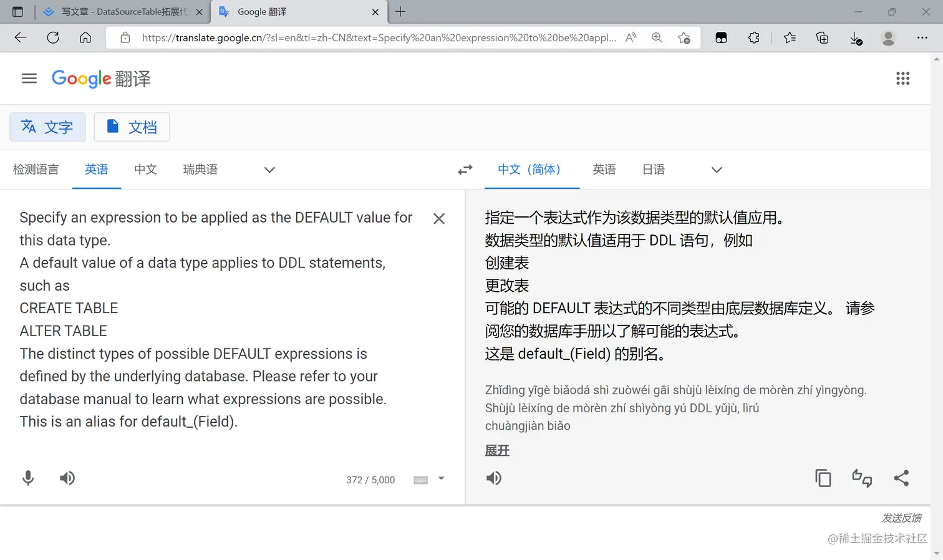Refresh the current page
Screen dimensions: 943x560
pyautogui.click(x=53, y=37)
